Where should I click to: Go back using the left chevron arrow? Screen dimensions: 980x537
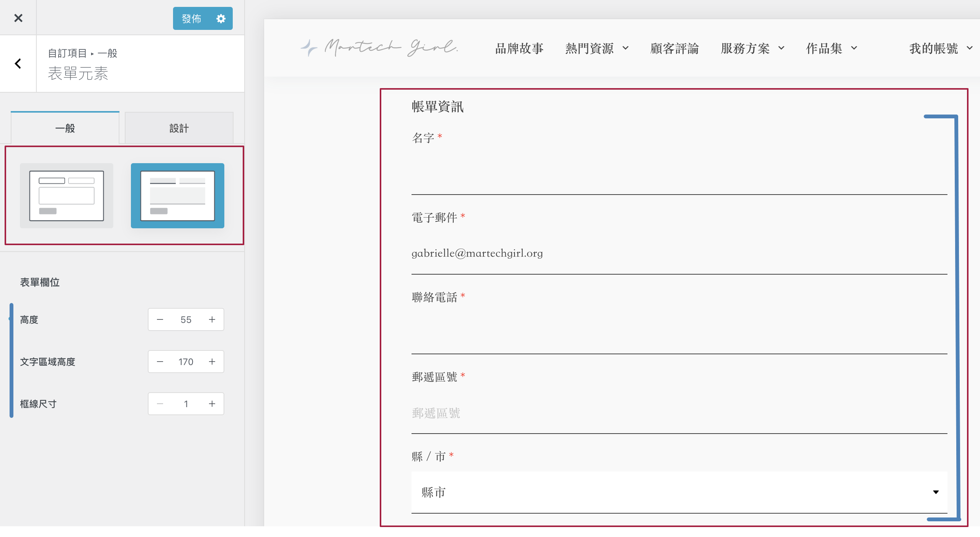pos(18,64)
